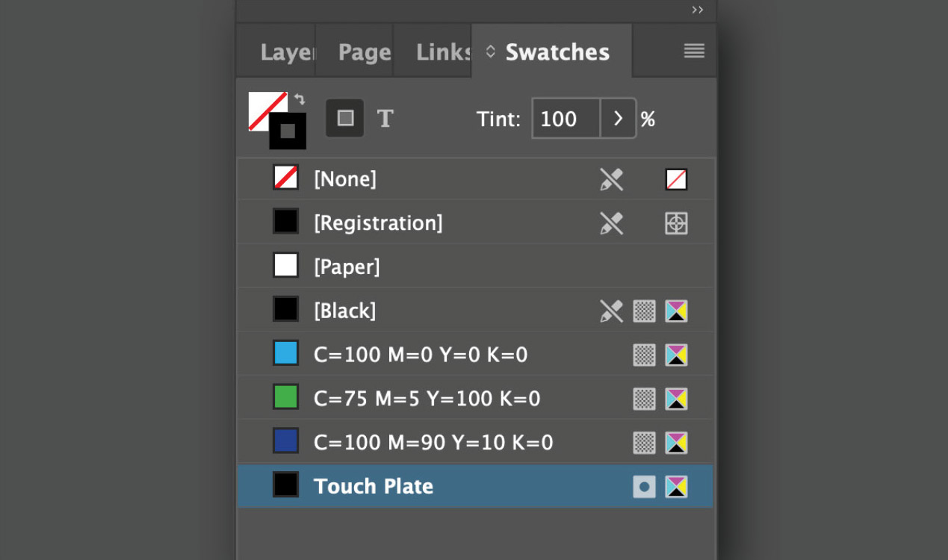This screenshot has height=560, width=948.
Task: Select the [Registration] swatch row
Action: click(x=475, y=223)
